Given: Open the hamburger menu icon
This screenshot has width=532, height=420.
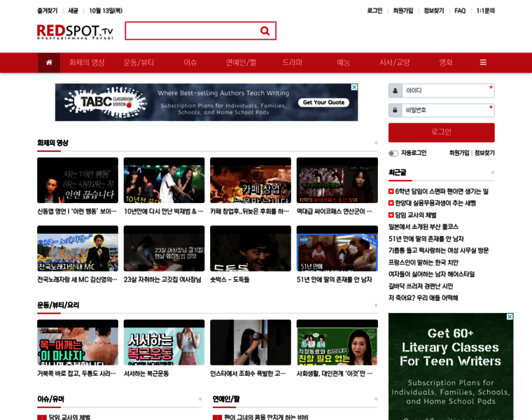Looking at the screenshot, I should click(483, 62).
